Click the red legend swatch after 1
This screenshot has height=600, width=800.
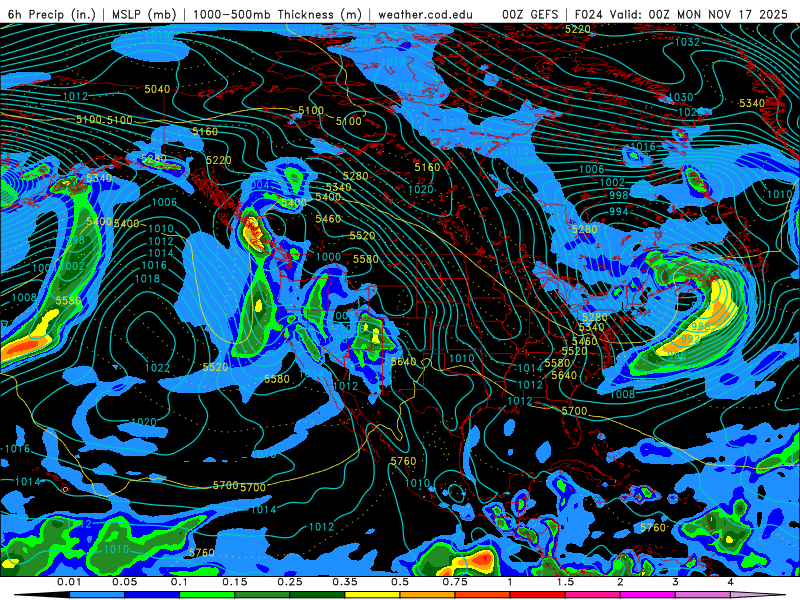537,595
